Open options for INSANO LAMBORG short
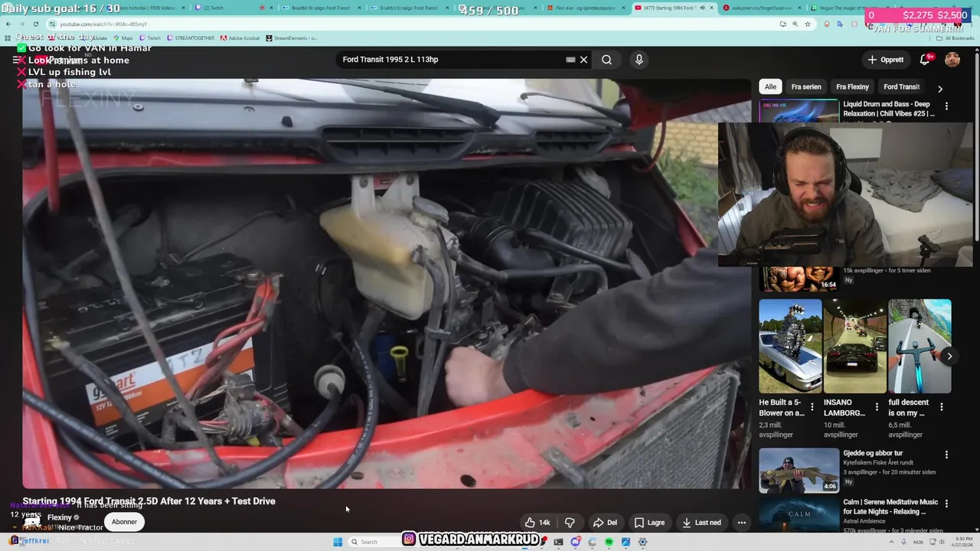This screenshot has width=980, height=551. (x=877, y=407)
